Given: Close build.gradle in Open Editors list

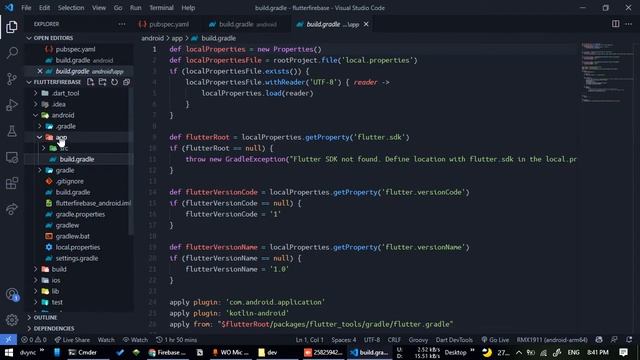Looking at the screenshot, I should coord(40,71).
